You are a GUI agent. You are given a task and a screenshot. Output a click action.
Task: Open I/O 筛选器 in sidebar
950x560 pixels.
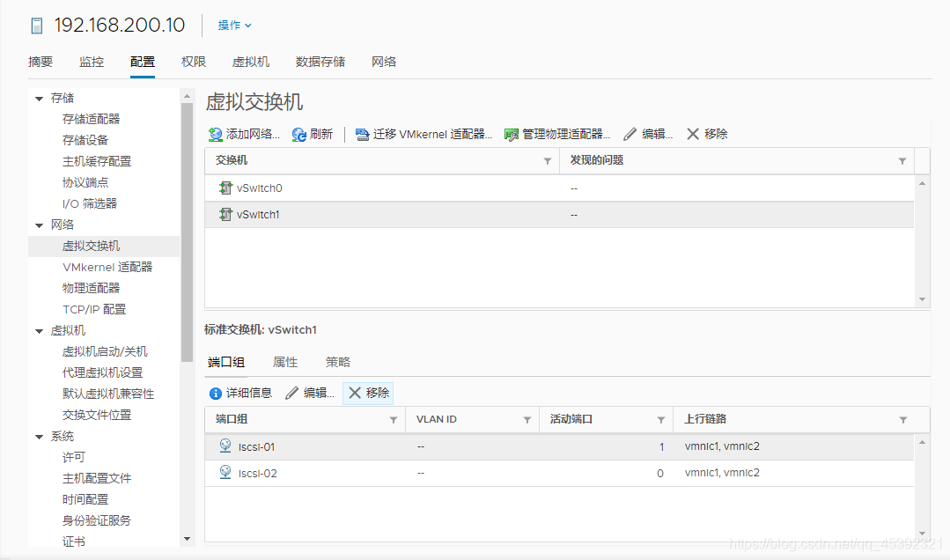90,203
